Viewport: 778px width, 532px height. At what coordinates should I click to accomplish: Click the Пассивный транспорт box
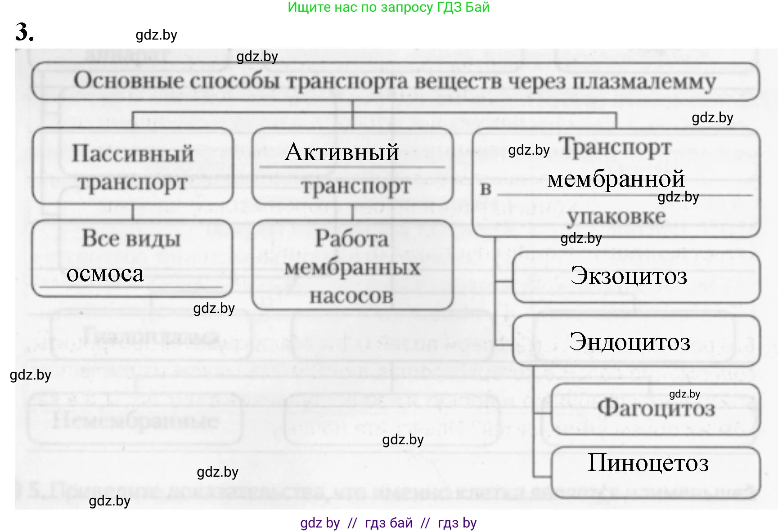point(133,167)
